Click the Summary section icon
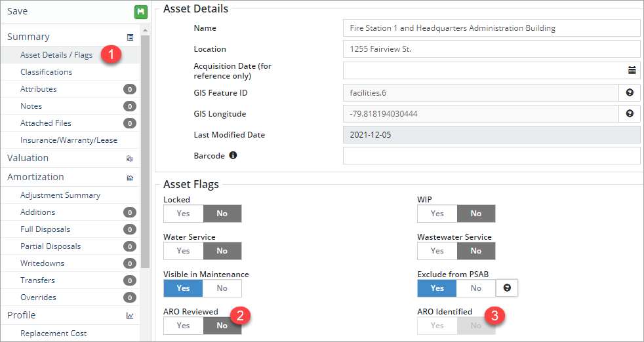The height and width of the screenshot is (342, 644). click(130, 37)
